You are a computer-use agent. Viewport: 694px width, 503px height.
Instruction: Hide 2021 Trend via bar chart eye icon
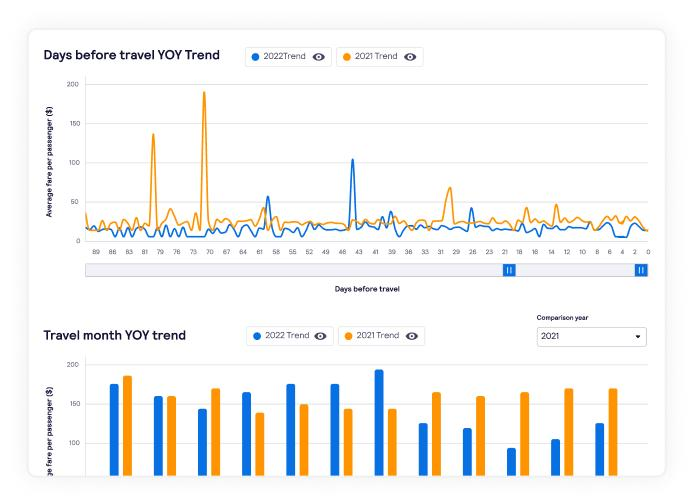[412, 336]
